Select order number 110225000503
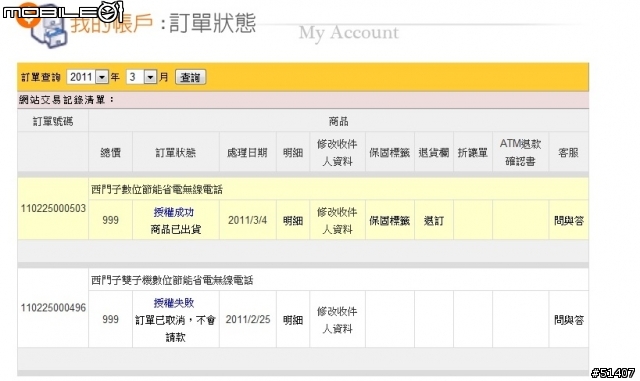This screenshot has width=640, height=381. 53,208
